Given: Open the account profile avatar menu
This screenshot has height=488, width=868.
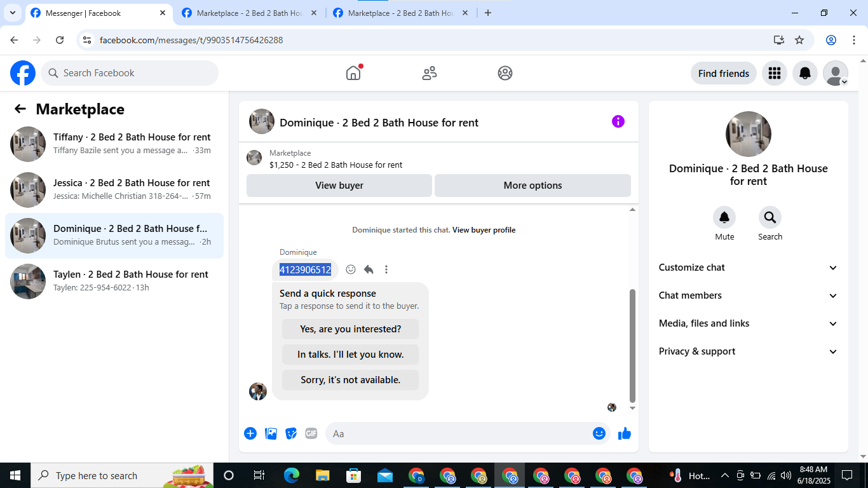Looking at the screenshot, I should [836, 73].
